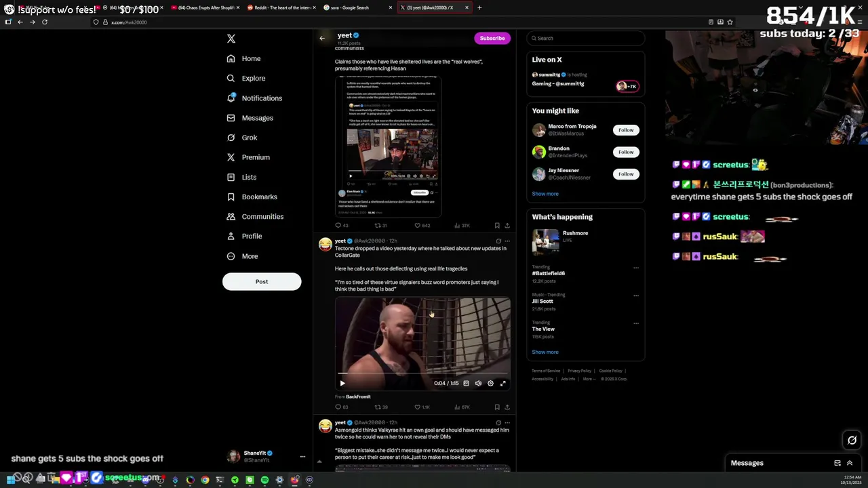The width and height of the screenshot is (868, 488).
Task: Toggle captions on the Tectone video
Action: coord(466,384)
